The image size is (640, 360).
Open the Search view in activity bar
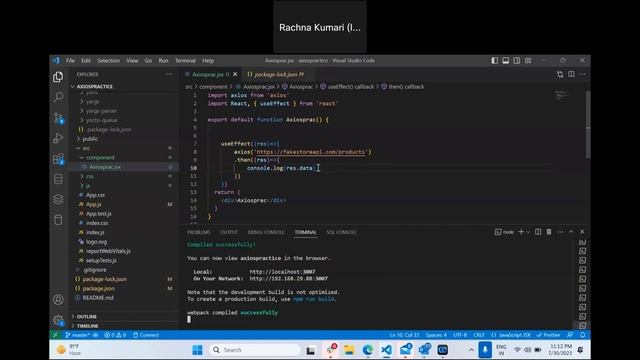(x=58, y=97)
